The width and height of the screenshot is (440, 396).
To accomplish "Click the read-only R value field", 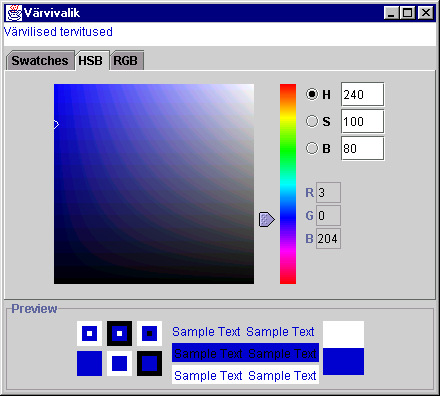I will click(328, 192).
